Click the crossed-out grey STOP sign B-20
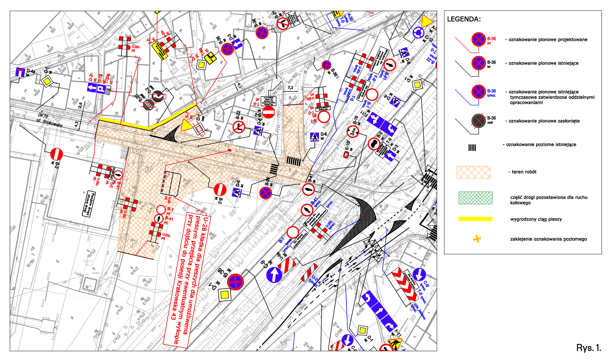The height and width of the screenshot is (364, 611). point(149,104)
